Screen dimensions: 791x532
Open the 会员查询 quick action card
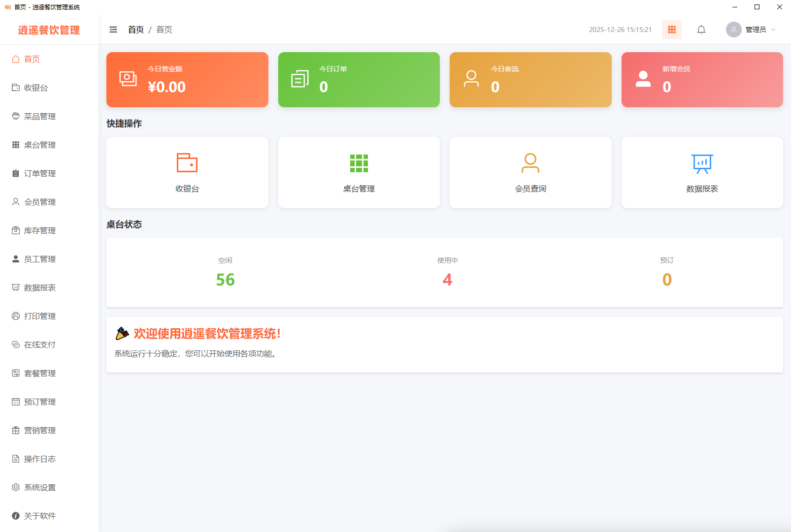tap(530, 172)
